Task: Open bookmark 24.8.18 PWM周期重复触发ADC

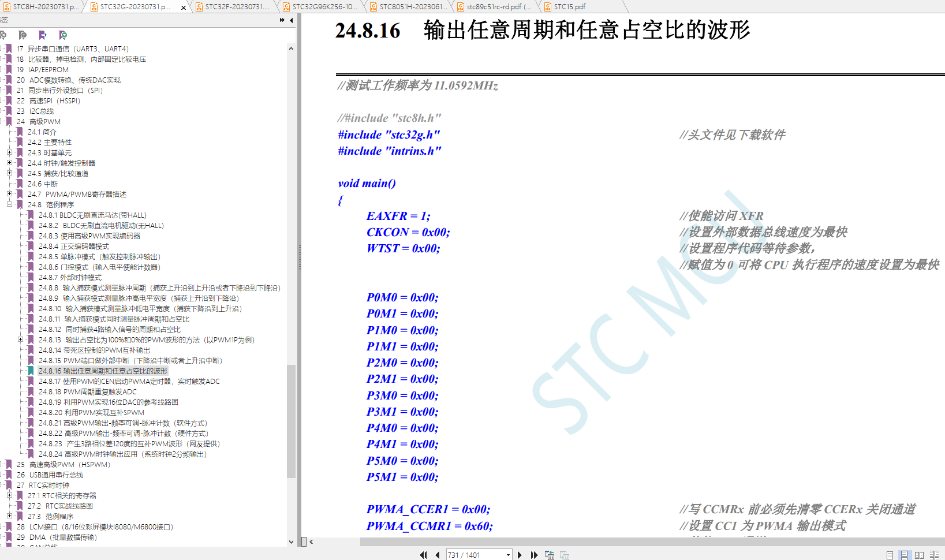Action: [87, 392]
